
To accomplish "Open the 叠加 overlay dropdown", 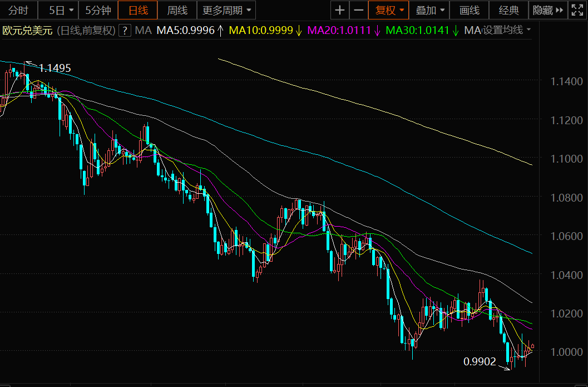I will [x=430, y=10].
